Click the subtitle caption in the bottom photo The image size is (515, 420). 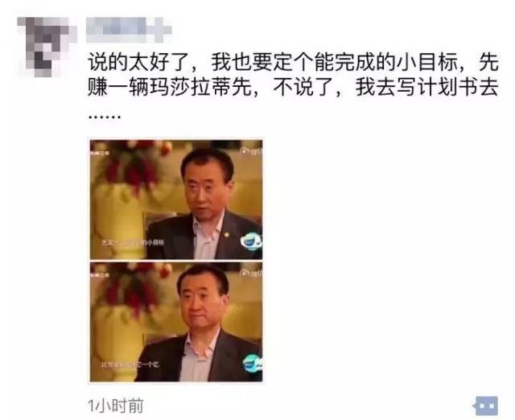[130, 364]
